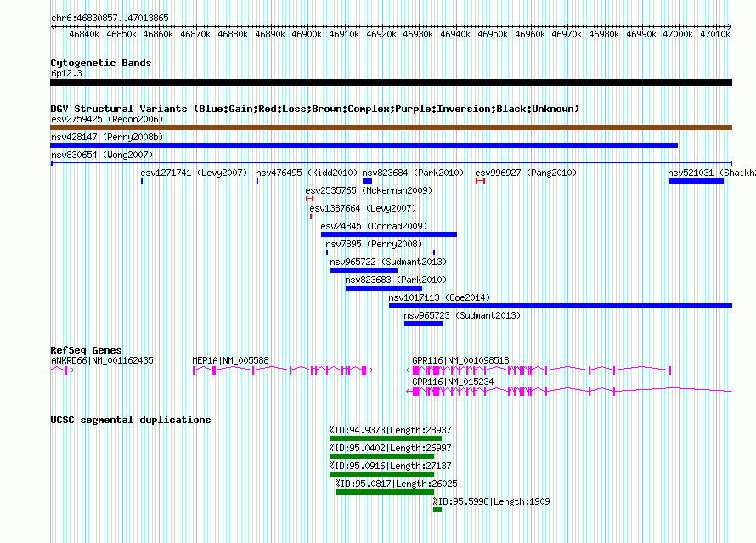Click the nsv7895 (Perry2008) label
The height and width of the screenshot is (543, 756).
coord(374,245)
